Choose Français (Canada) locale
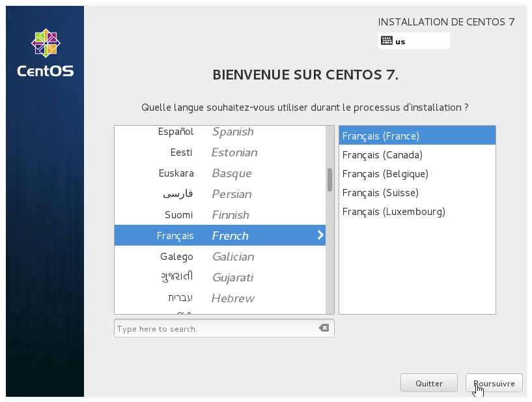The height and width of the screenshot is (402, 532). 417,155
